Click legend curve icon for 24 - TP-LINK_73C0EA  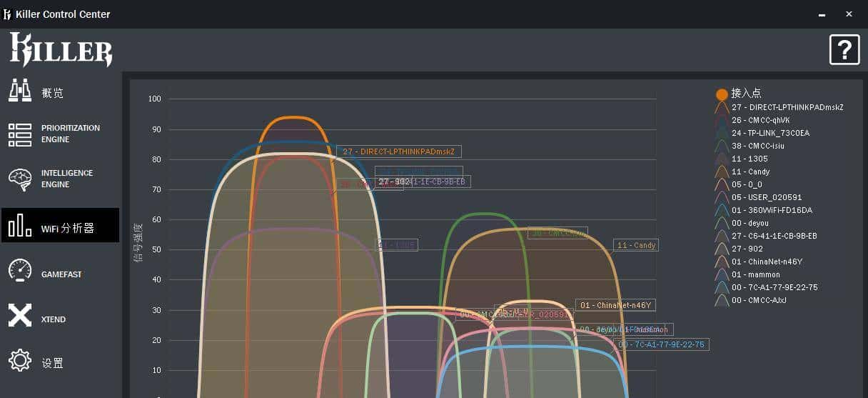pyautogui.click(x=722, y=133)
